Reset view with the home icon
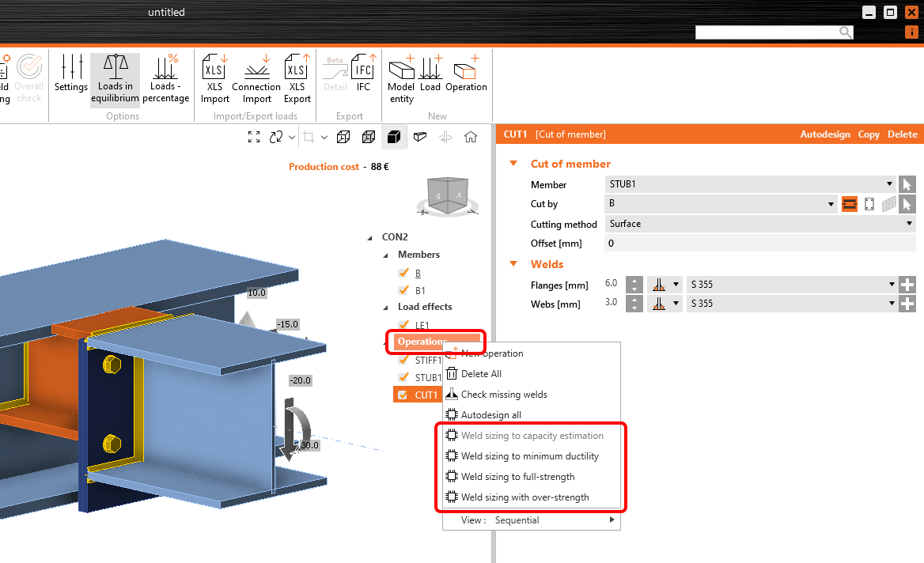 [x=470, y=138]
